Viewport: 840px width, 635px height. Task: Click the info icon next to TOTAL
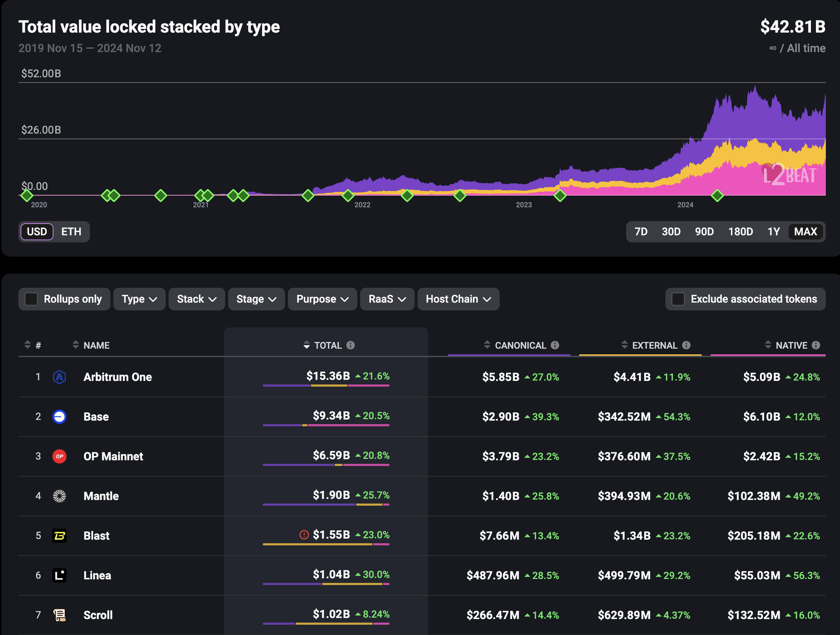(351, 345)
